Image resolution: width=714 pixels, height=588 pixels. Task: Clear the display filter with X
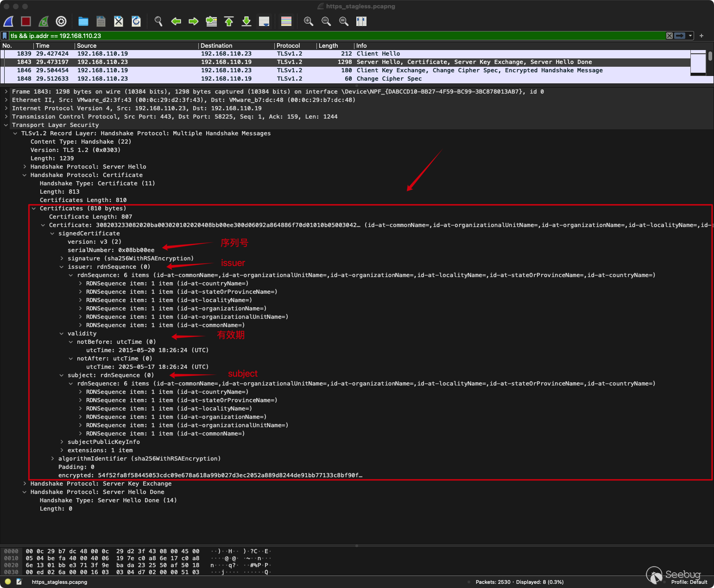pos(670,36)
